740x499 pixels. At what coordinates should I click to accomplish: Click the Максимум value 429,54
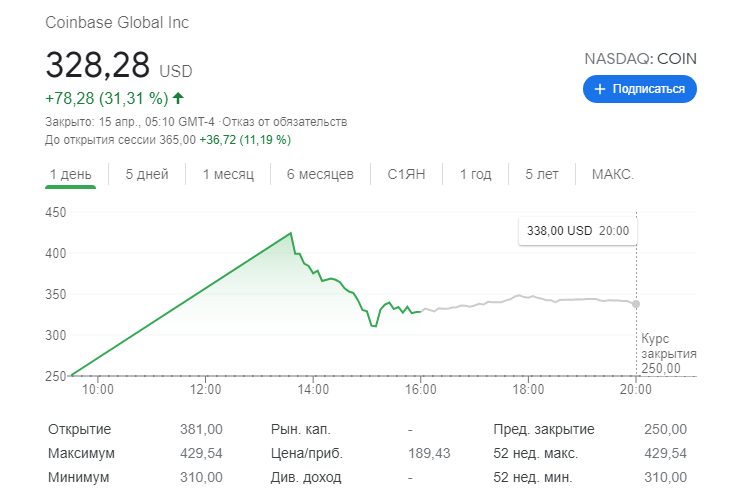(x=201, y=453)
